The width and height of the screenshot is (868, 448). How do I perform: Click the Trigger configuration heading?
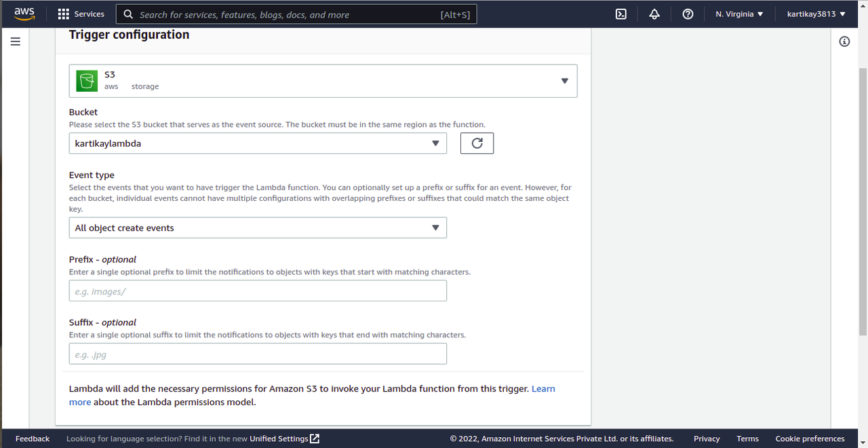[x=130, y=35]
